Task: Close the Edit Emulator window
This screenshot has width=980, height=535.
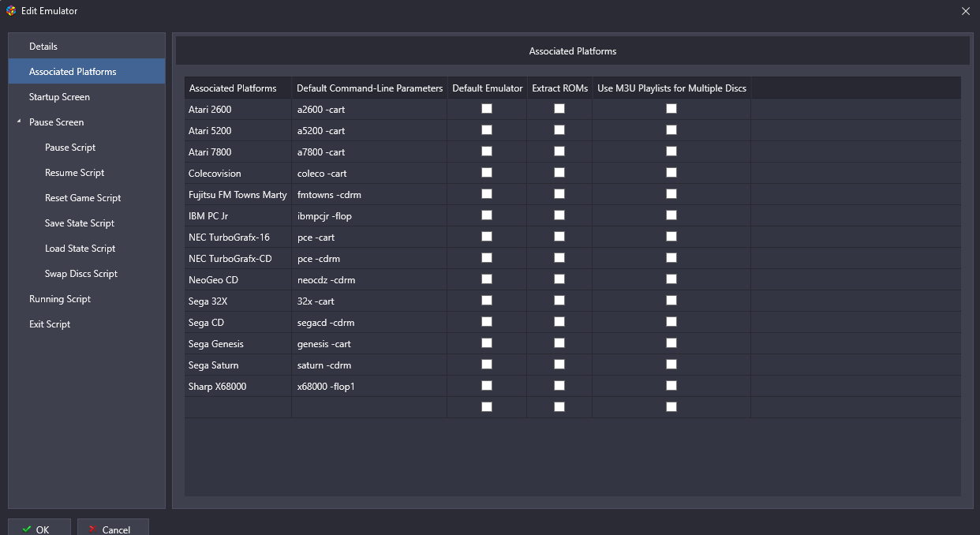Action: point(966,11)
